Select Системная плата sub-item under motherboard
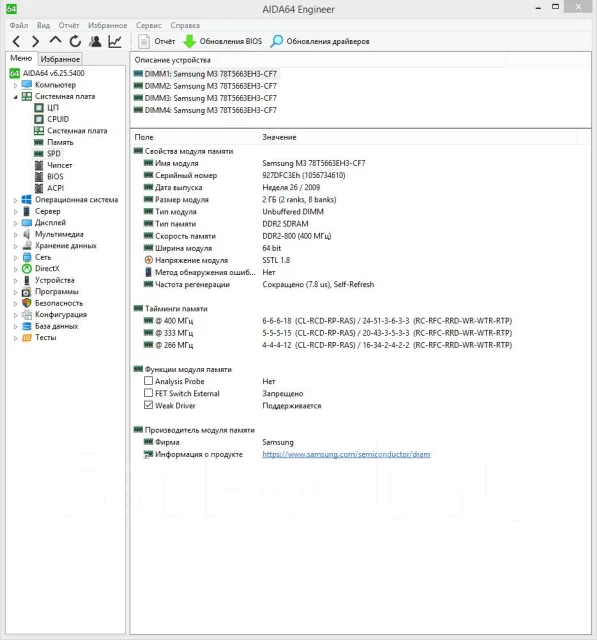Image resolution: width=597 pixels, height=640 pixels. 77,131
